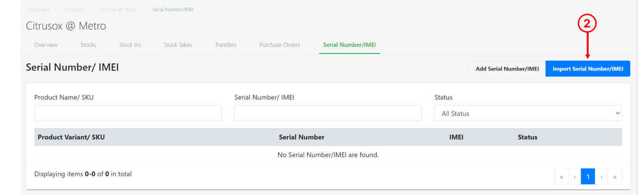Open Dashboard breadcrumb link

click(37, 9)
